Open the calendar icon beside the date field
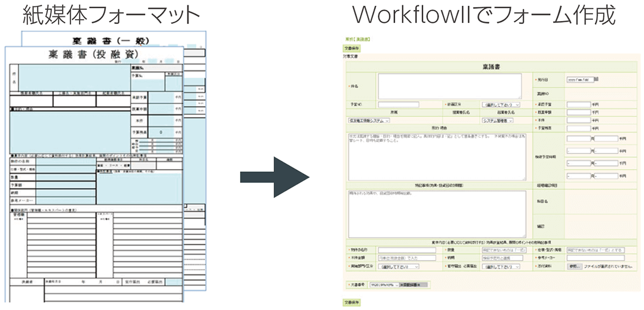The width and height of the screenshot is (644, 310). pos(597,80)
